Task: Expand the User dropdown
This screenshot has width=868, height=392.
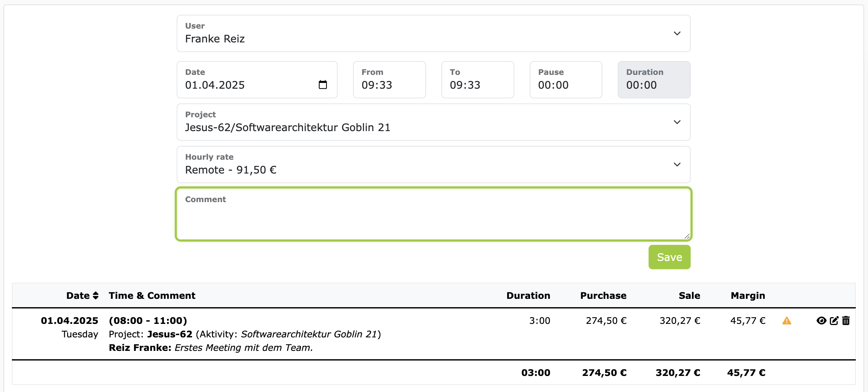Action: pos(677,33)
